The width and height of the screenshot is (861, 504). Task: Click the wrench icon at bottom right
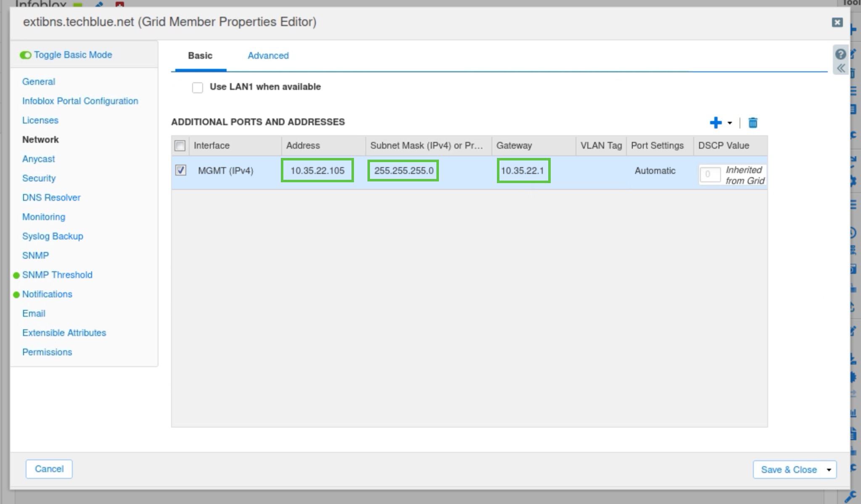[x=850, y=497]
